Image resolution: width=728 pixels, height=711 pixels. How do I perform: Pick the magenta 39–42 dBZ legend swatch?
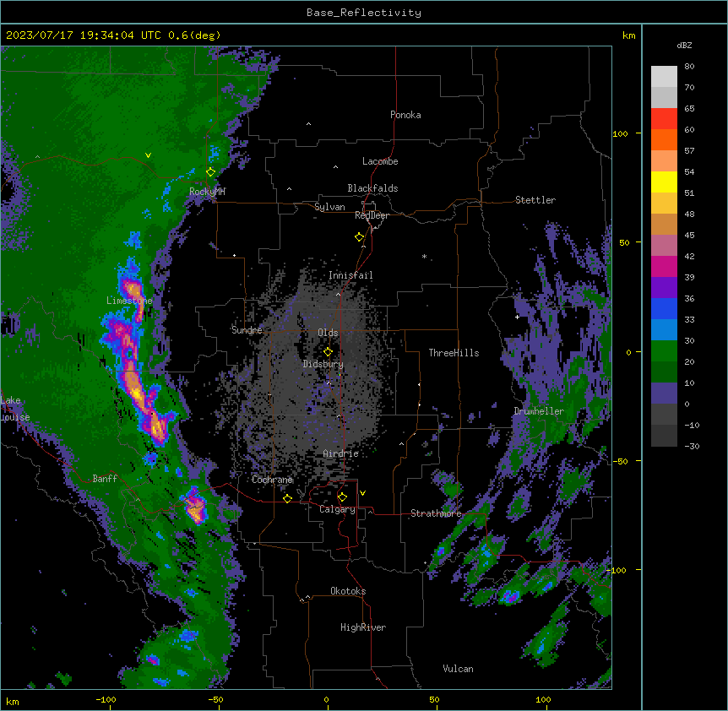[x=664, y=266]
